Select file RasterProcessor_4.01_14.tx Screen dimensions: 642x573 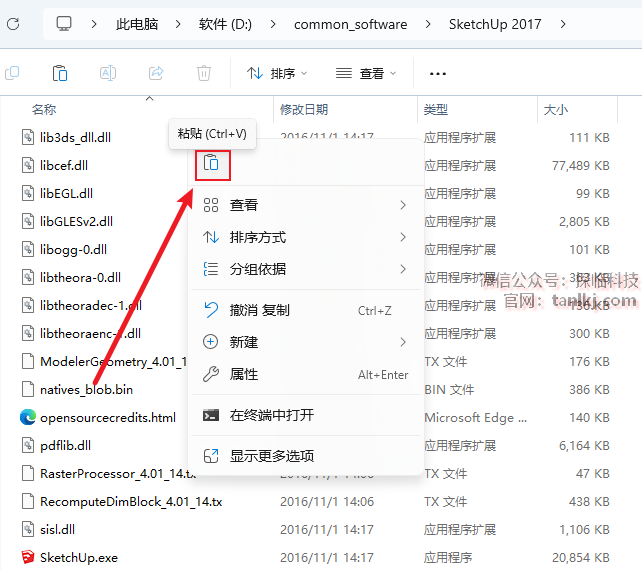pos(118,474)
